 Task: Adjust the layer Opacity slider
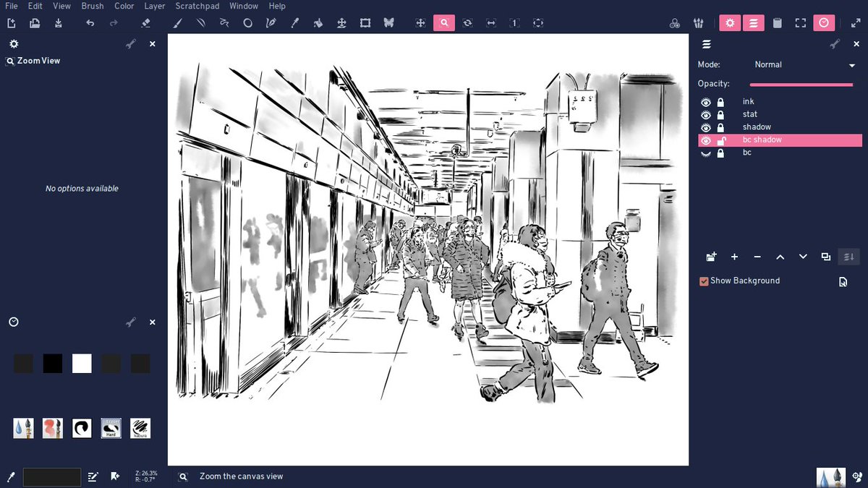(x=801, y=85)
